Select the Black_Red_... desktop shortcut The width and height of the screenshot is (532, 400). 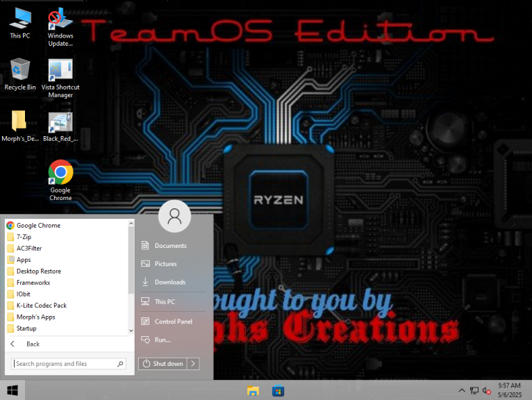coord(60,126)
